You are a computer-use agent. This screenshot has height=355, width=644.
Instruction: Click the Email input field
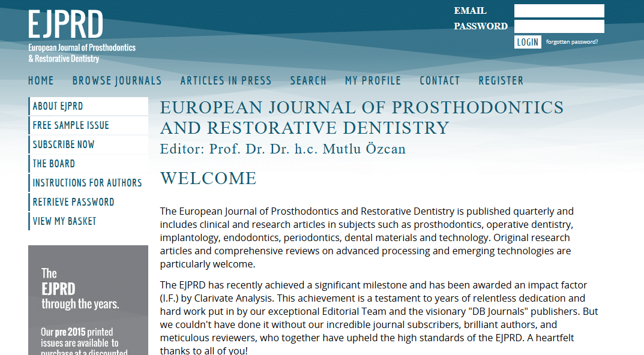pos(559,11)
